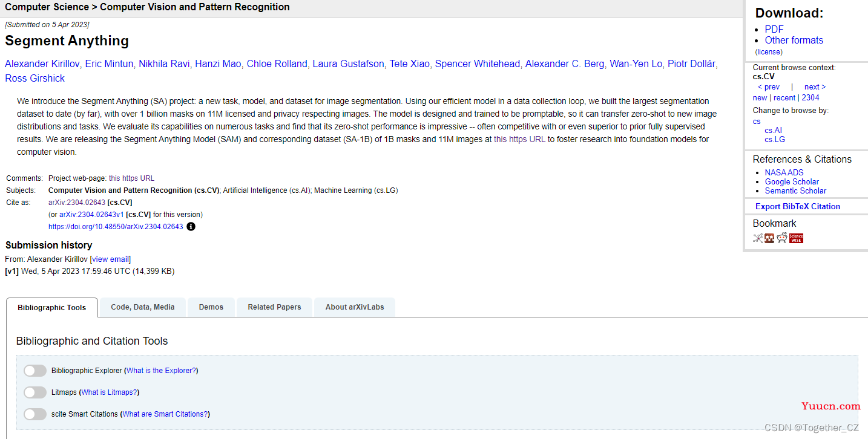Open author Hanzi Mao
This screenshot has width=868, height=439.
(218, 64)
